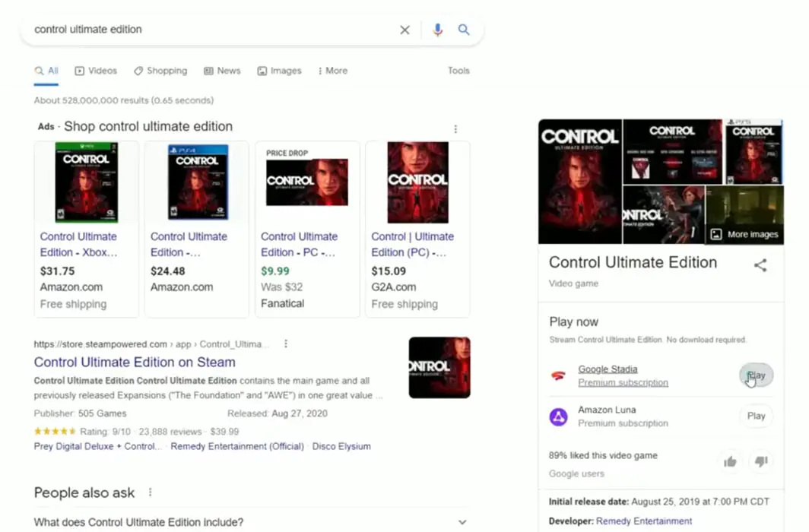Viewport: 809px width, 532px height.
Task: Open the Disco Elysium sitelink
Action: pos(341,446)
